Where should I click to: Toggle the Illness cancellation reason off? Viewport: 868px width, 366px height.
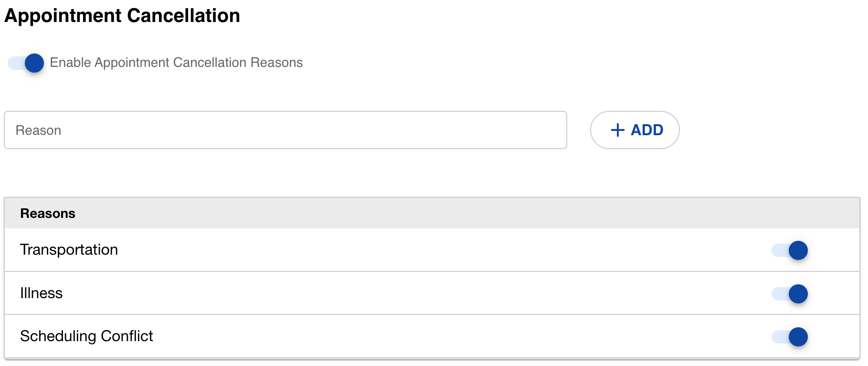click(x=789, y=294)
